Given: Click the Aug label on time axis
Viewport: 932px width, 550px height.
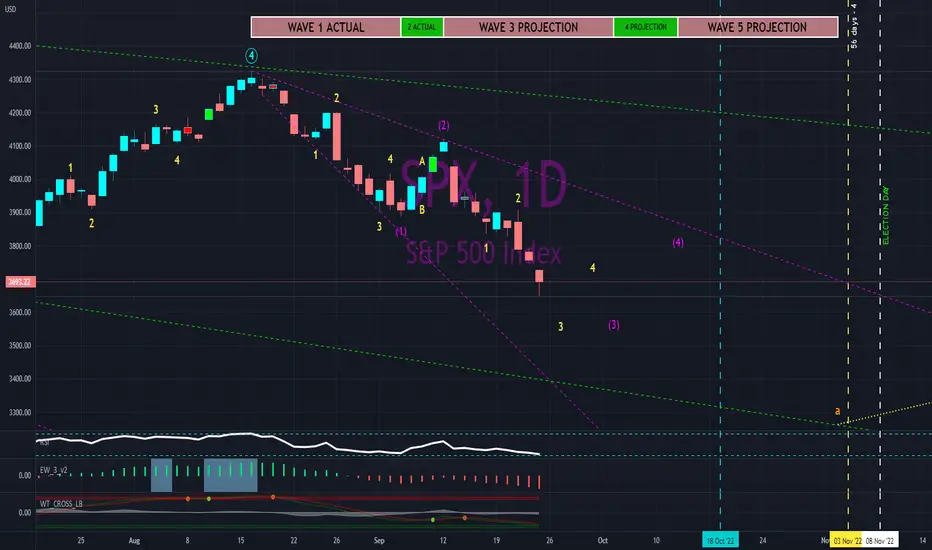Looking at the screenshot, I should click(134, 540).
